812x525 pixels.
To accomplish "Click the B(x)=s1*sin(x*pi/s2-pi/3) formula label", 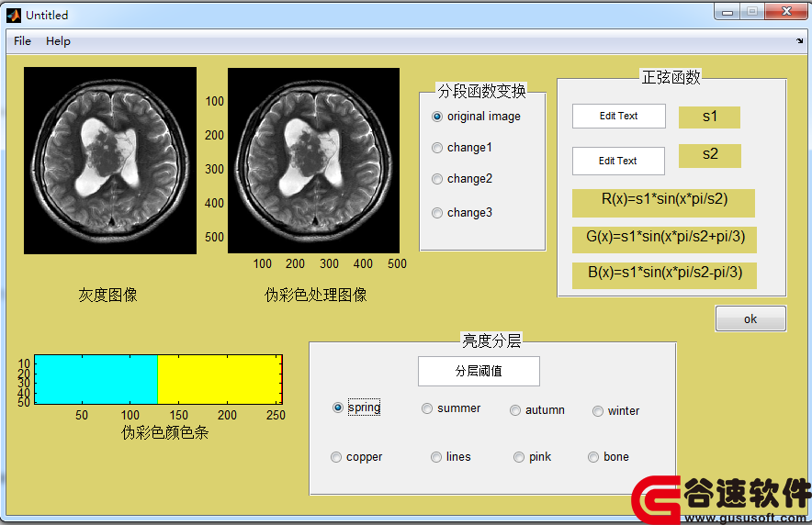I will point(664,275).
